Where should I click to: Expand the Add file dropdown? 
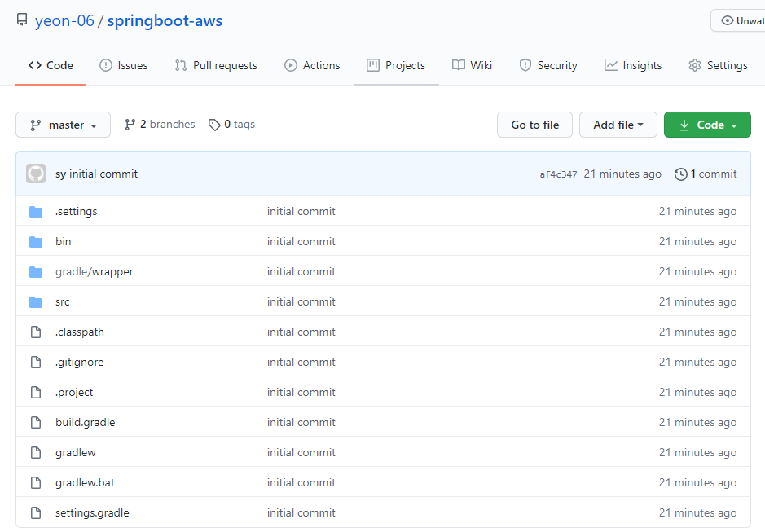618,125
